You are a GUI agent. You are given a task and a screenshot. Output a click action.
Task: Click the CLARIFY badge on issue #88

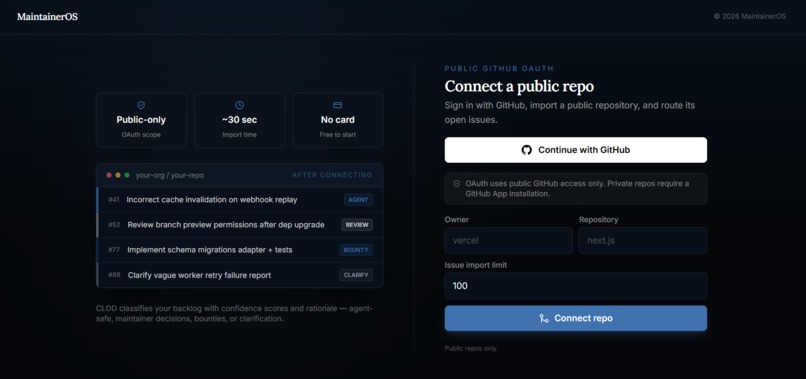tap(356, 275)
